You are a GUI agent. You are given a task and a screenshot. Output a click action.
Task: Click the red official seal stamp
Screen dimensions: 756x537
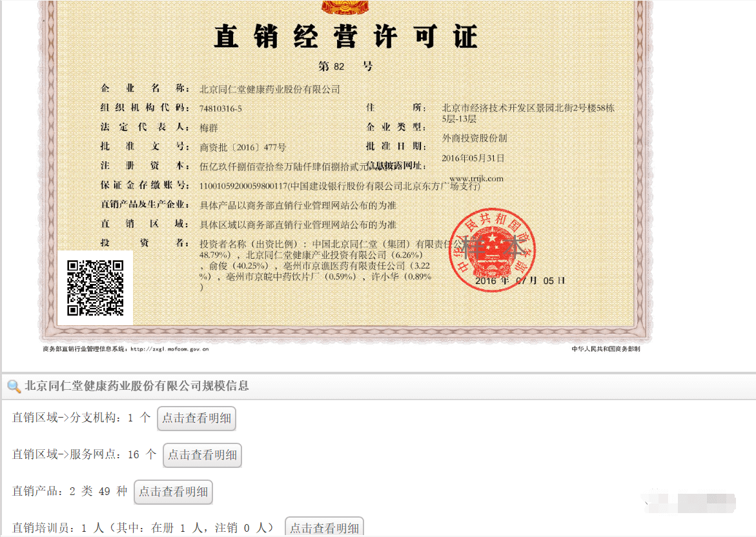coord(492,250)
